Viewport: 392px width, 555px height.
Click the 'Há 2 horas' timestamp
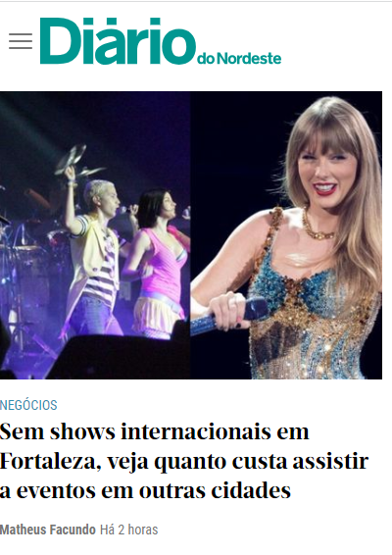[x=128, y=530]
